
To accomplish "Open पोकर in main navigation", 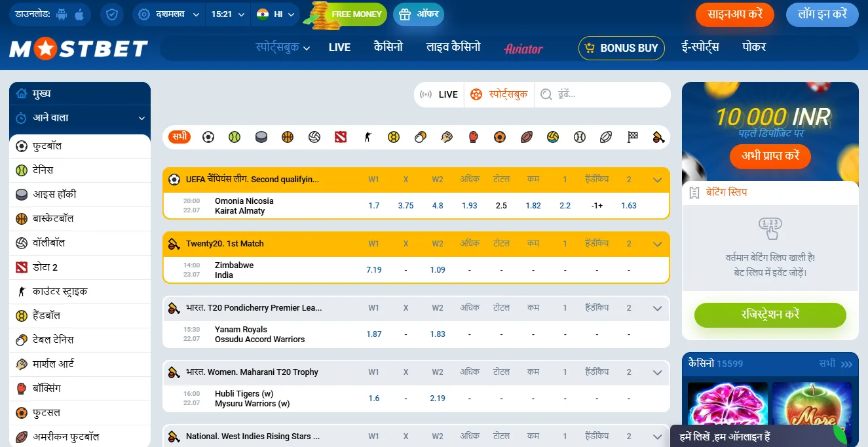I will coord(754,47).
